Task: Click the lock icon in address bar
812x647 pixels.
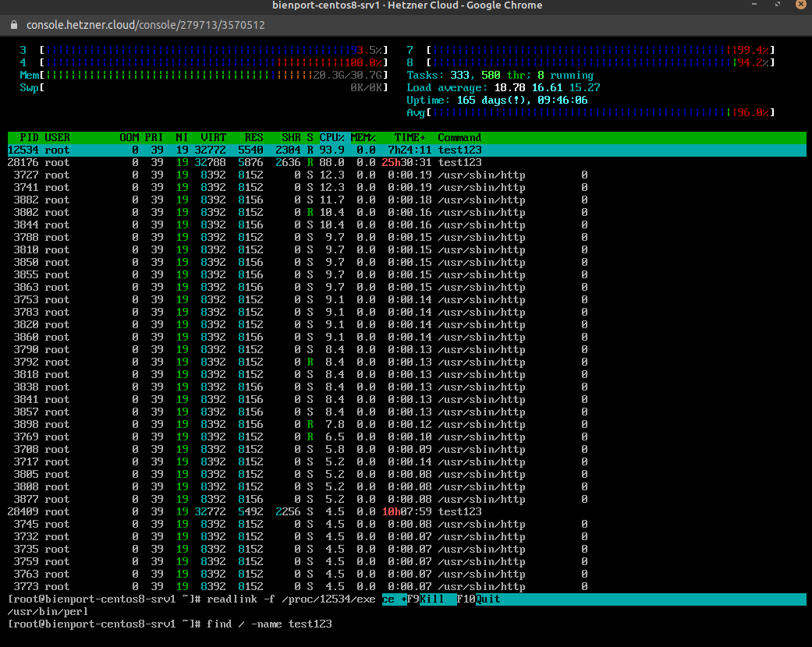Action: [14, 25]
